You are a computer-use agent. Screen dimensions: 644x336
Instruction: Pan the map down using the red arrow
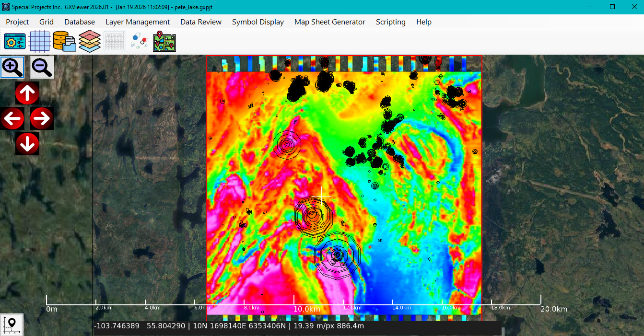coord(27,143)
